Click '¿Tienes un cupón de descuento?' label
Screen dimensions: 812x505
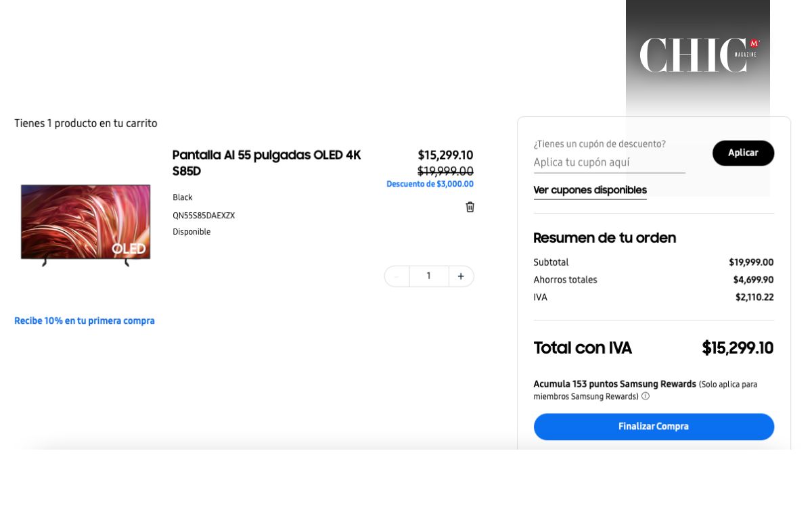(600, 144)
